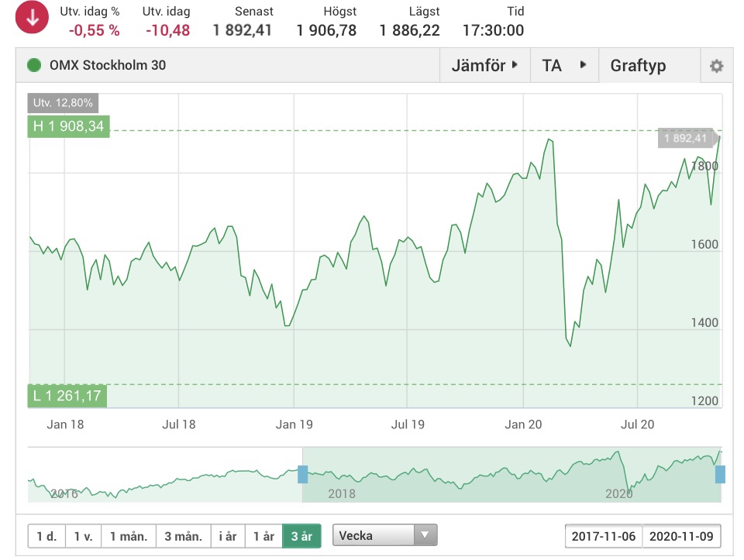Expand the TA technical analysis menu
The width and height of the screenshot is (744, 560).
coord(564,66)
